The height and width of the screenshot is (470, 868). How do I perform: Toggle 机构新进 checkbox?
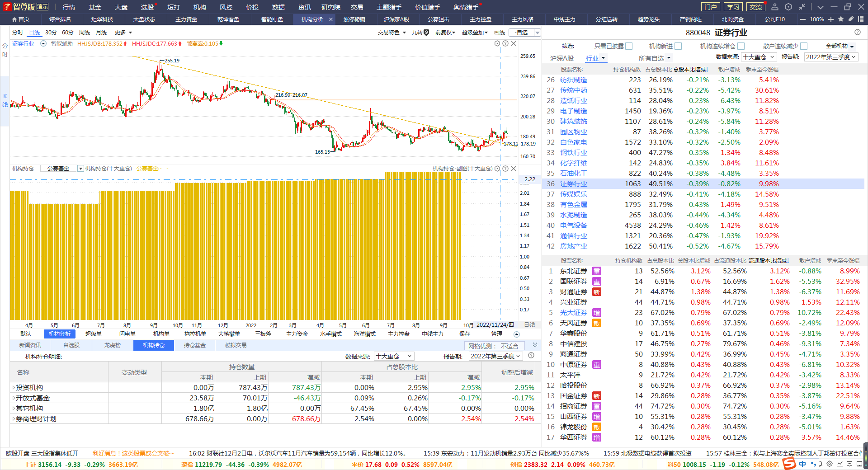tap(678, 46)
